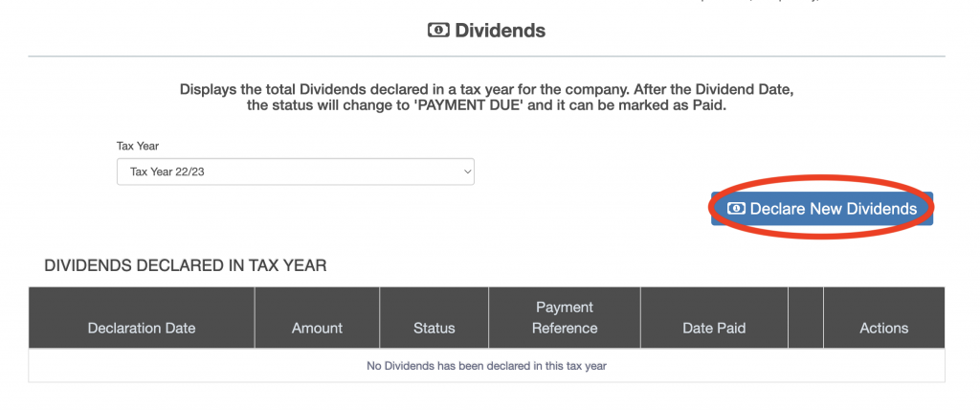
Task: Click the Declaration Date column header
Action: click(142, 328)
